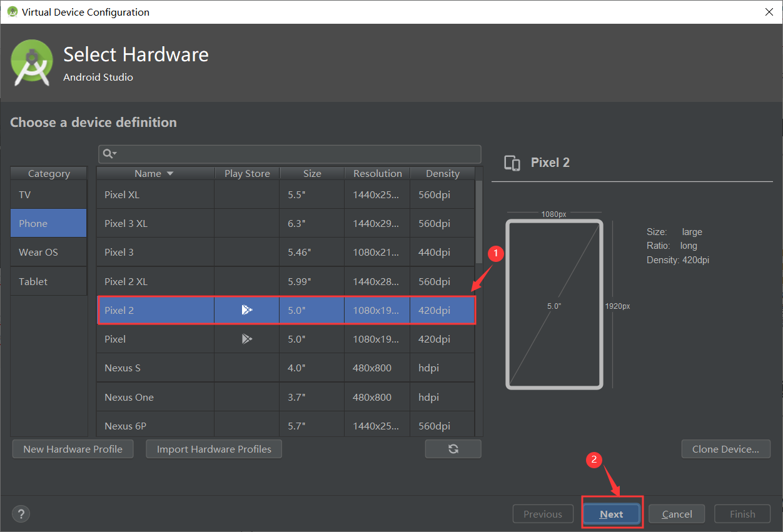Create a New Hardware Profile

point(73,448)
